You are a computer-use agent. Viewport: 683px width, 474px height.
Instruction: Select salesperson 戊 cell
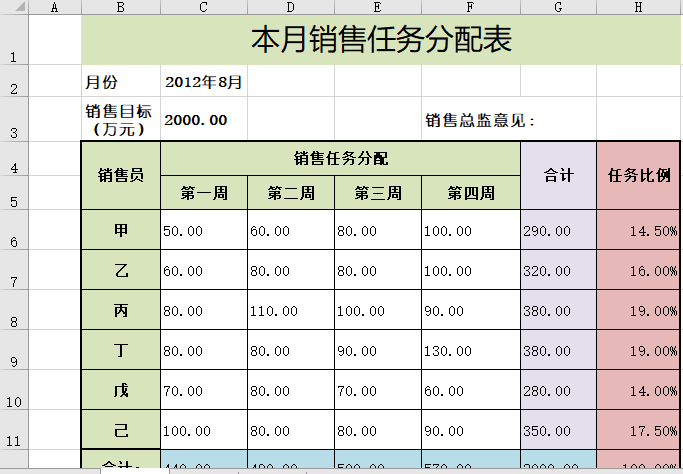120,390
